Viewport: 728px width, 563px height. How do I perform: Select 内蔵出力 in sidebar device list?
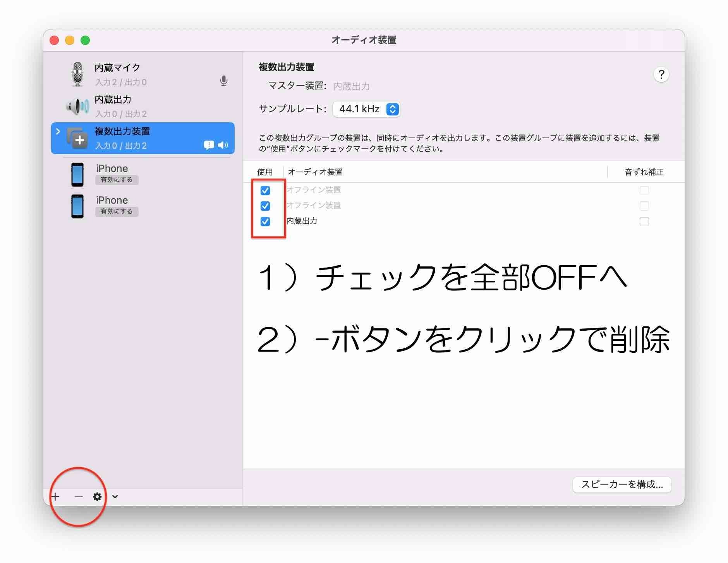[143, 106]
